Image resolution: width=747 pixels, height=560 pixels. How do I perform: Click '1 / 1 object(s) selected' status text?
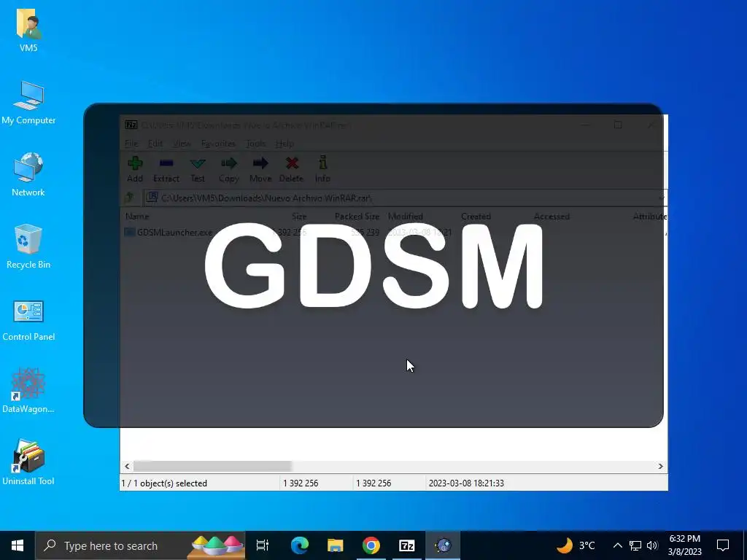164,483
